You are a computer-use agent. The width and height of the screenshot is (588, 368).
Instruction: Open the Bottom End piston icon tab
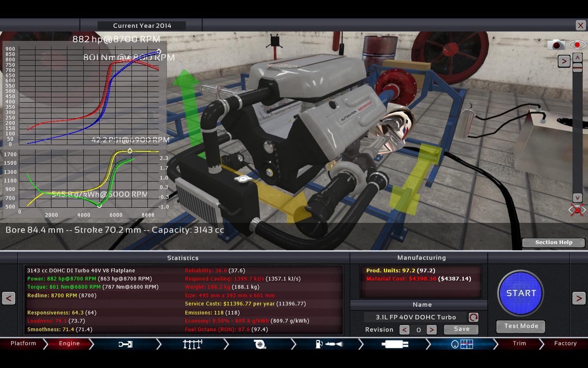(x=125, y=344)
